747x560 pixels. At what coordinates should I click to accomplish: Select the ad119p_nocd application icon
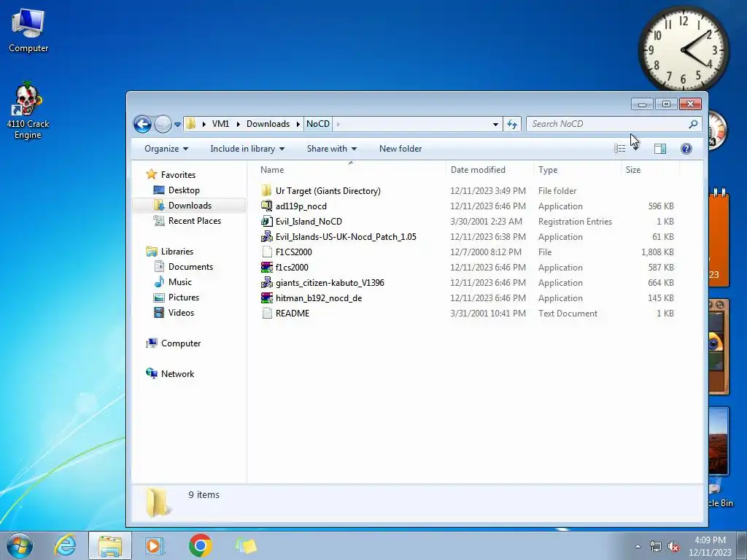[x=267, y=206]
